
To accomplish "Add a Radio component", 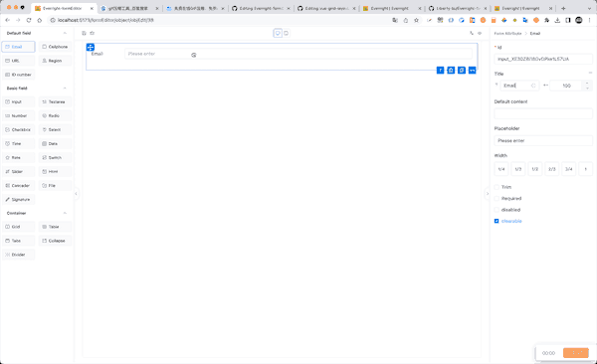I will click(x=55, y=115).
